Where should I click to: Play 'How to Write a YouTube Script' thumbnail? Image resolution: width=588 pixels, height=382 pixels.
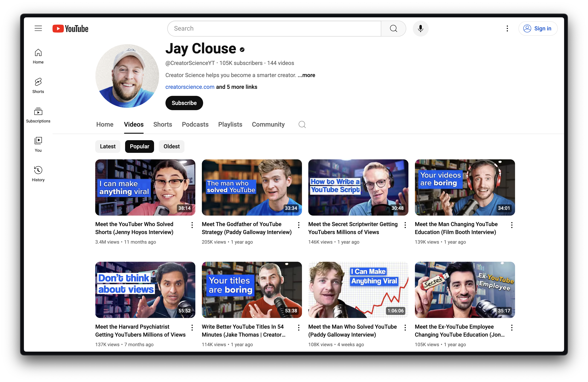pos(358,187)
